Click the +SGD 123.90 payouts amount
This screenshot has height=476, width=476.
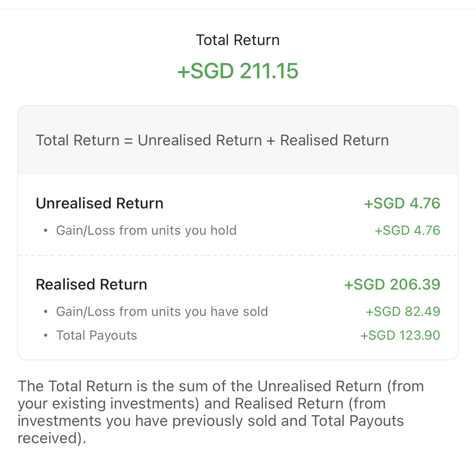coord(400,335)
